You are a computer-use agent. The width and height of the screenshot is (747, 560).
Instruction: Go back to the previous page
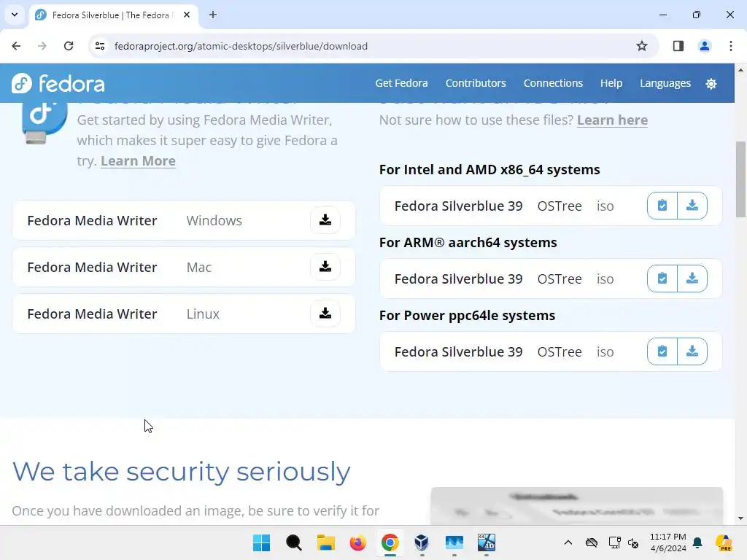[16, 46]
